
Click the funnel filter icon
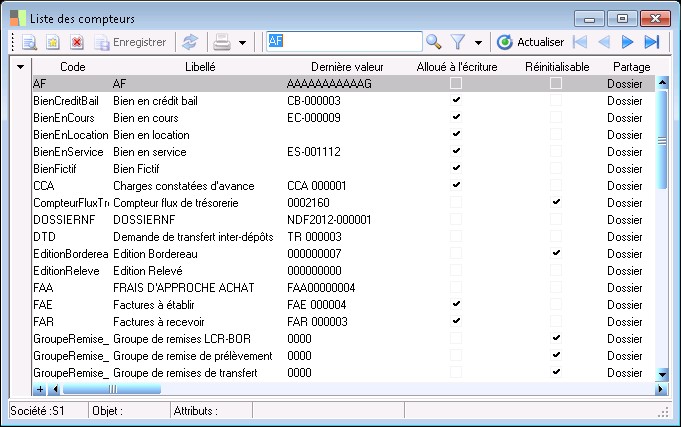(x=458, y=42)
